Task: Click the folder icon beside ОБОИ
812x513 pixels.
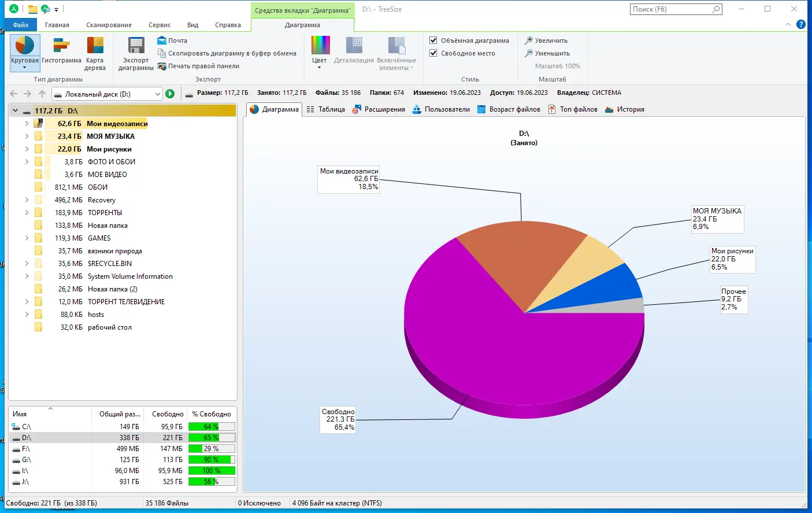Action: [x=38, y=187]
